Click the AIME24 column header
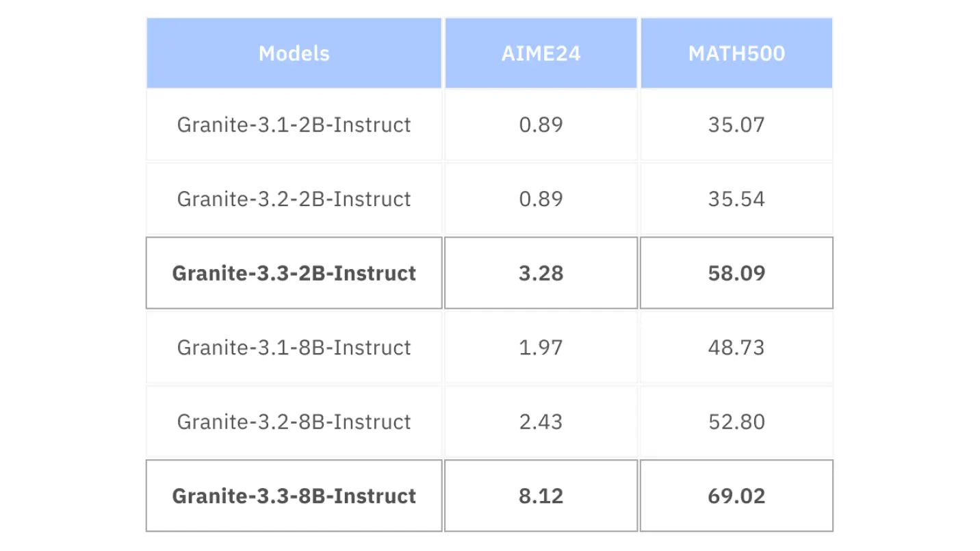980x551 pixels. coord(541,53)
